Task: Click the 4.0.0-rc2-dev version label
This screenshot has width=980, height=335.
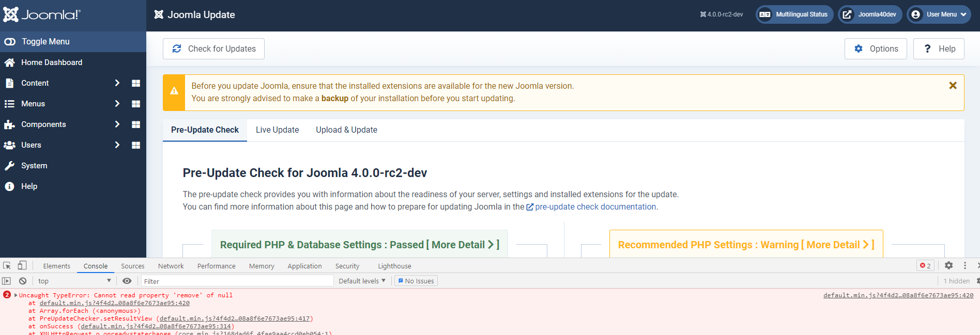Action: [722, 14]
